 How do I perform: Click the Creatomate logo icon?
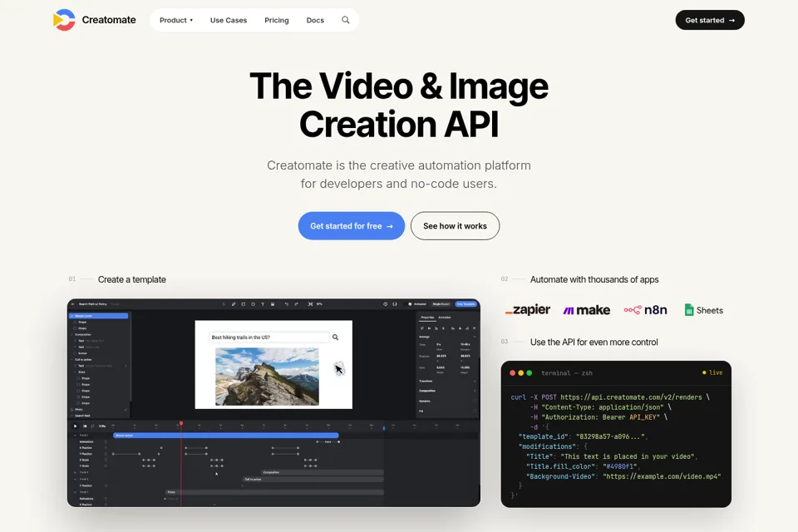(64, 20)
